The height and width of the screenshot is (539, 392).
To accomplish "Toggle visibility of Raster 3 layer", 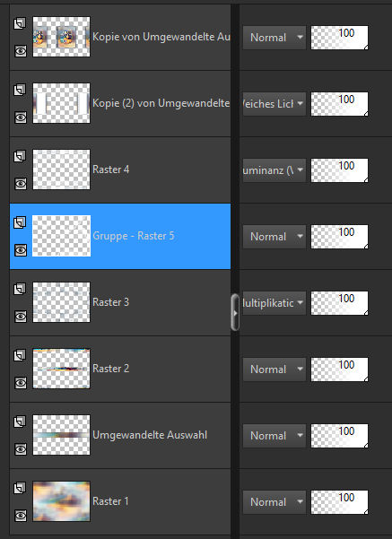I will coord(21,317).
